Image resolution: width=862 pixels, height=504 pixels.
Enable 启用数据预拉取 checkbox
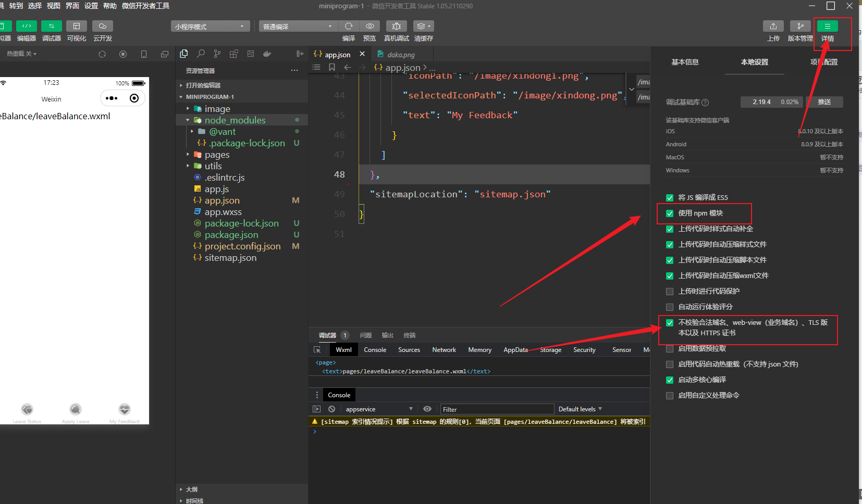click(x=670, y=349)
